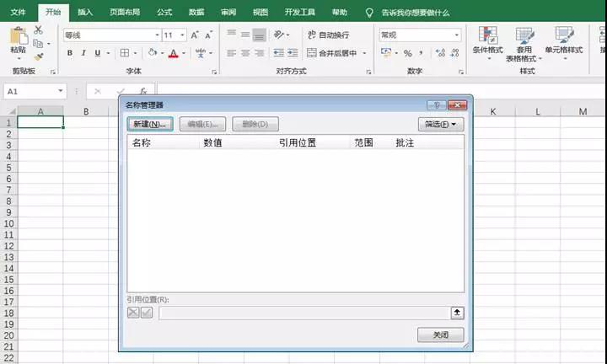Click 新建(N)... in Name Manager

coord(150,124)
